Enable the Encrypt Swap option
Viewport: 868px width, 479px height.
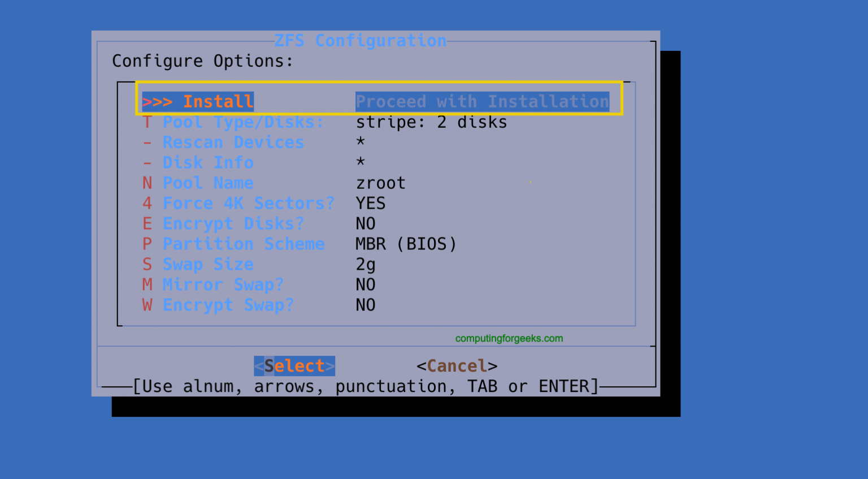[x=228, y=305]
